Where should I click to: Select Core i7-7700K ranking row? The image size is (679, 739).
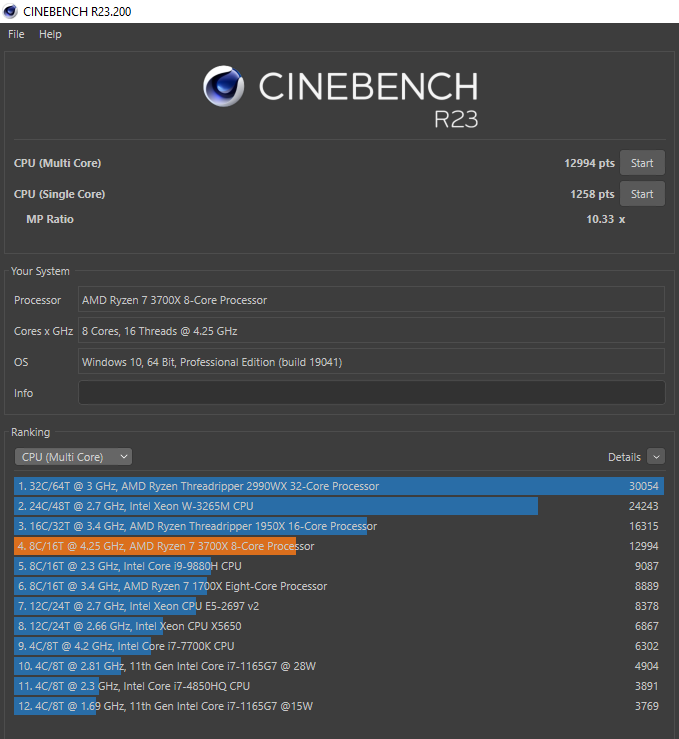pos(339,646)
